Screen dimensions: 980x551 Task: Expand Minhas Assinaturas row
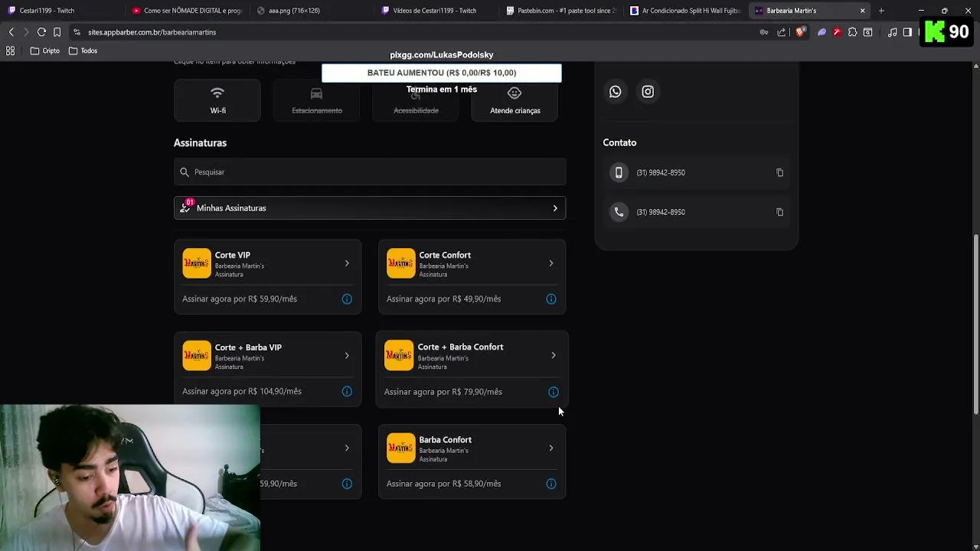pyautogui.click(x=370, y=208)
